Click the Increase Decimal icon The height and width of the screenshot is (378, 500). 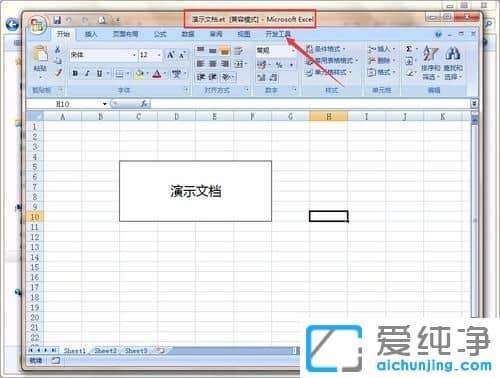261,78
